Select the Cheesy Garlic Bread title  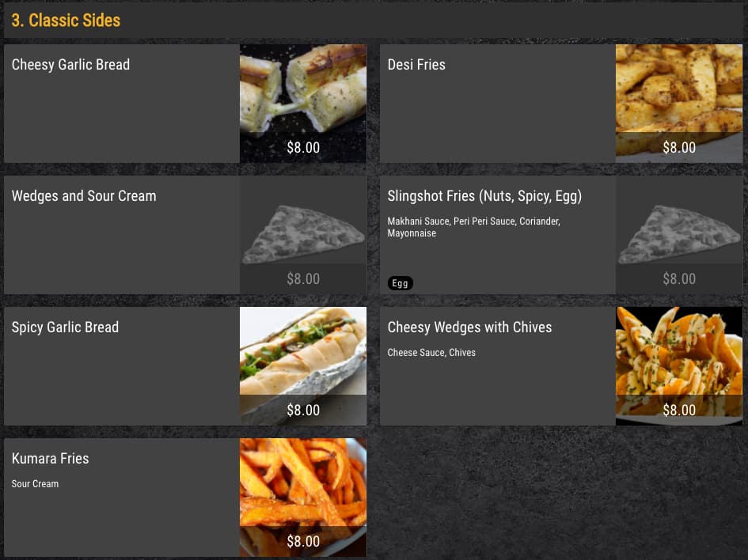pos(70,64)
